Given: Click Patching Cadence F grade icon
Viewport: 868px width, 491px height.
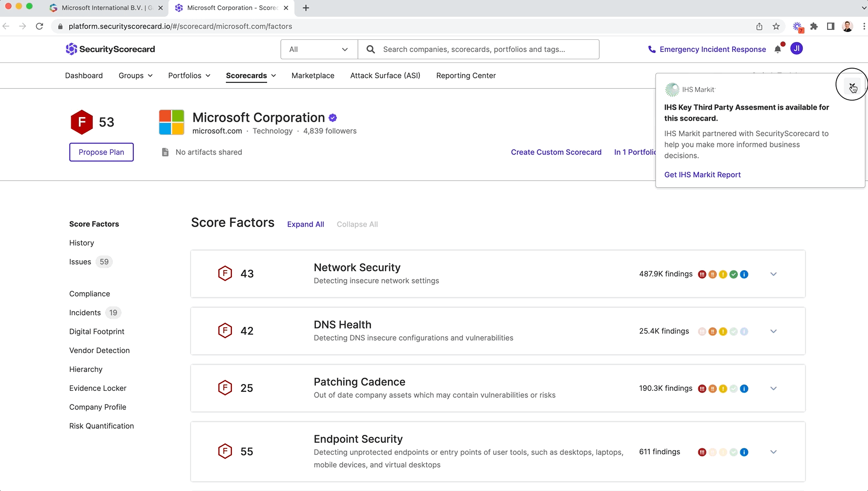Looking at the screenshot, I should (x=225, y=388).
